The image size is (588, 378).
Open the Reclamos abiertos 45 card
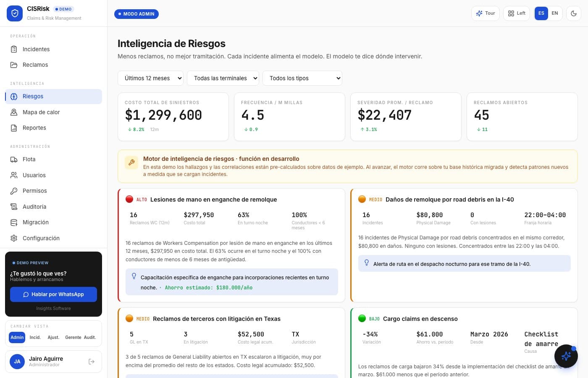[x=522, y=117]
